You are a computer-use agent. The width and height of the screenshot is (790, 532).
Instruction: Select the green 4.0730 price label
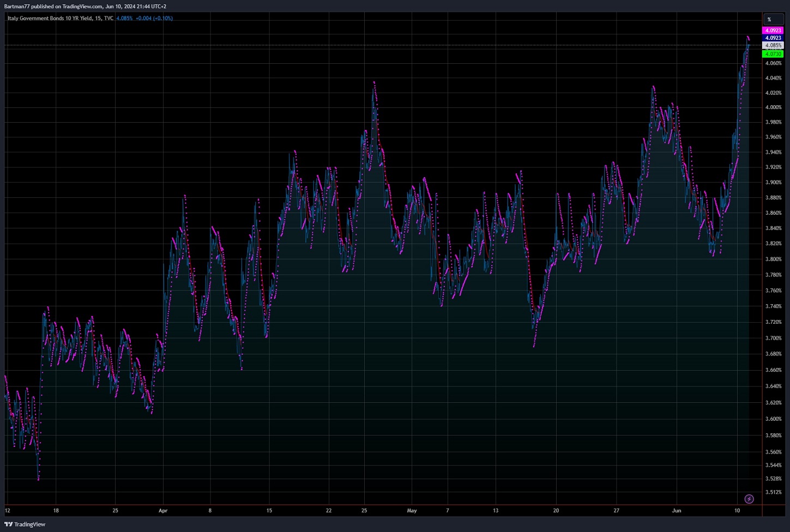773,54
